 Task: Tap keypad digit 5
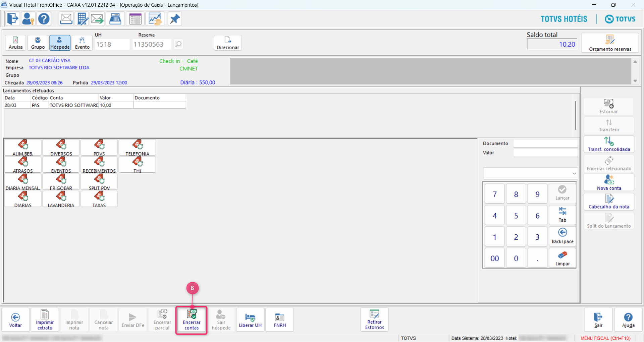pos(516,216)
